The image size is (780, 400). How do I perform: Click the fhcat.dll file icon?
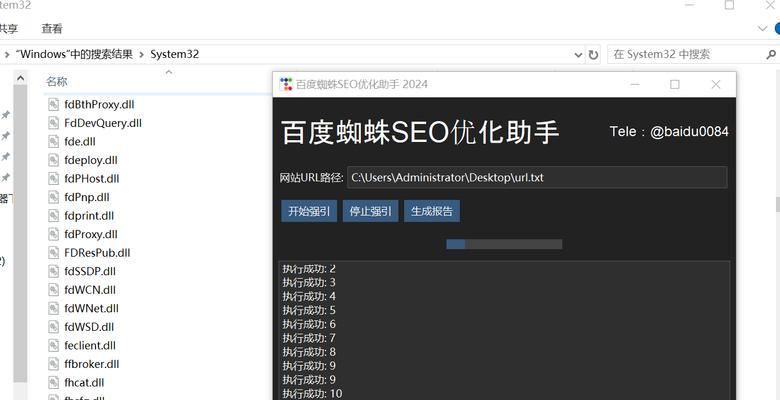point(54,383)
